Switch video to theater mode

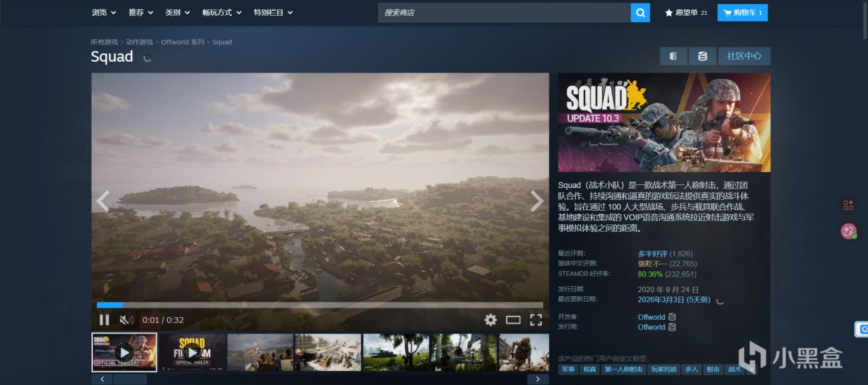click(x=513, y=320)
